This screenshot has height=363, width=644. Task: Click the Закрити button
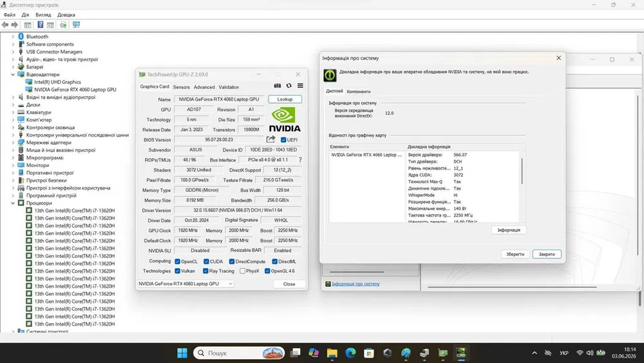pos(547,254)
